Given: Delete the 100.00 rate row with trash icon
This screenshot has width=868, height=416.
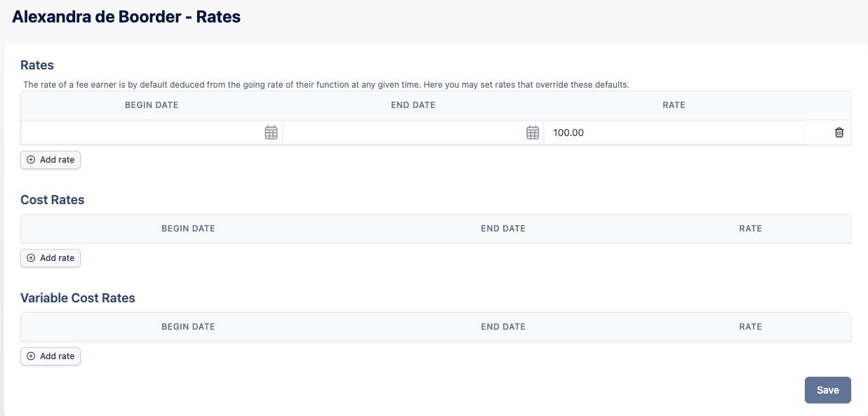Looking at the screenshot, I should (x=839, y=133).
